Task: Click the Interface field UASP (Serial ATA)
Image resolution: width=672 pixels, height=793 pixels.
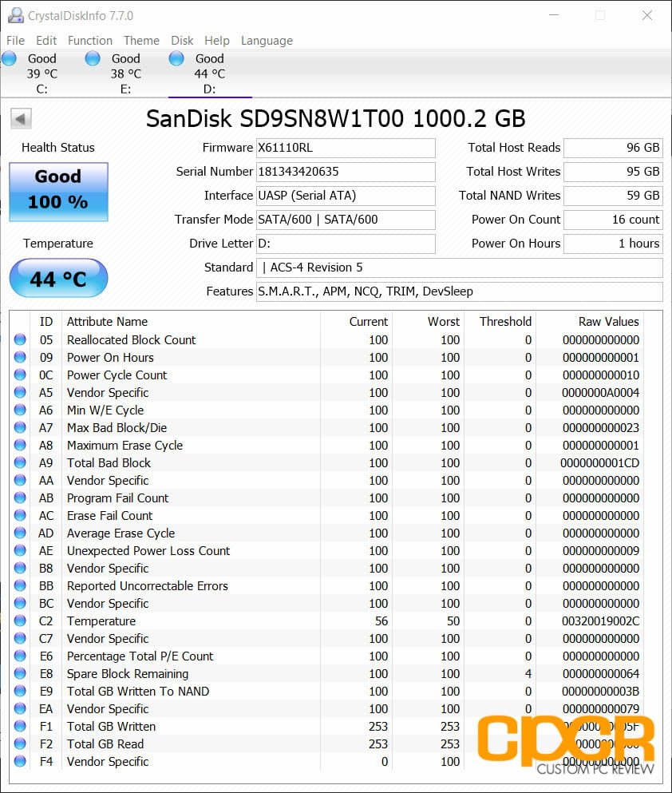Action: (346, 196)
